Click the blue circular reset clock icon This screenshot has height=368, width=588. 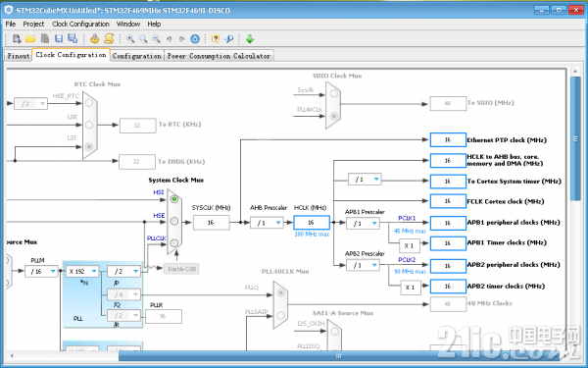click(195, 38)
